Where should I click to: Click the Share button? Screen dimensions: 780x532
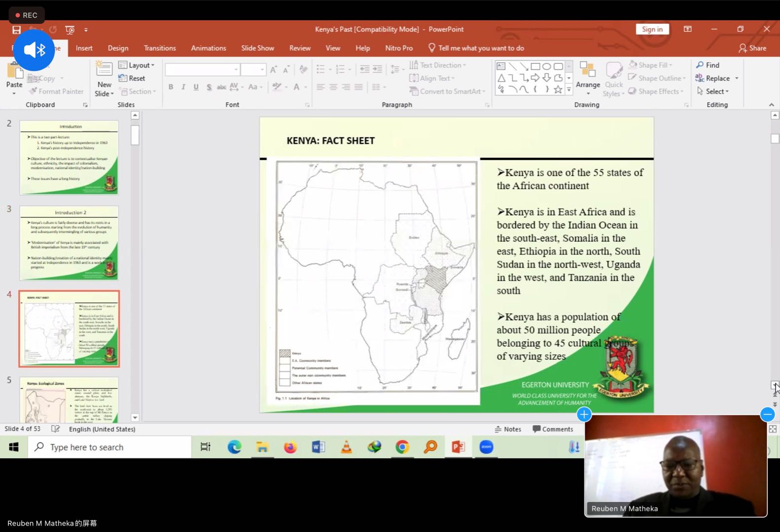point(752,48)
